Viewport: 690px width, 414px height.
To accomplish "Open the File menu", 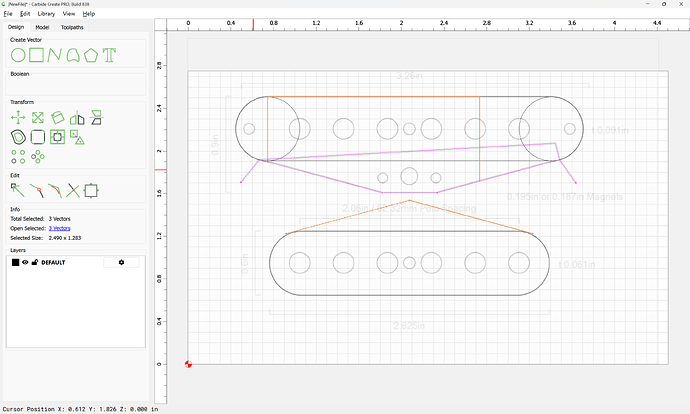I will 8,14.
